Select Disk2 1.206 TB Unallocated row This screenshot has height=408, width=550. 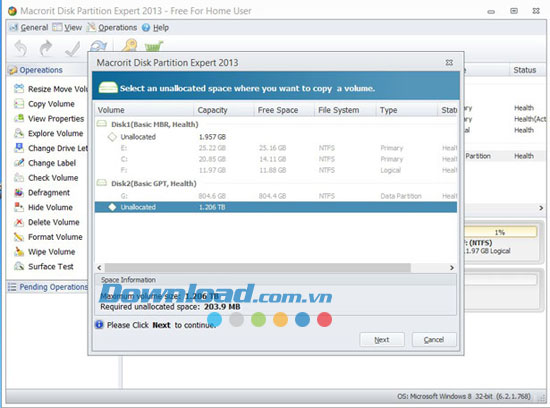(276, 207)
